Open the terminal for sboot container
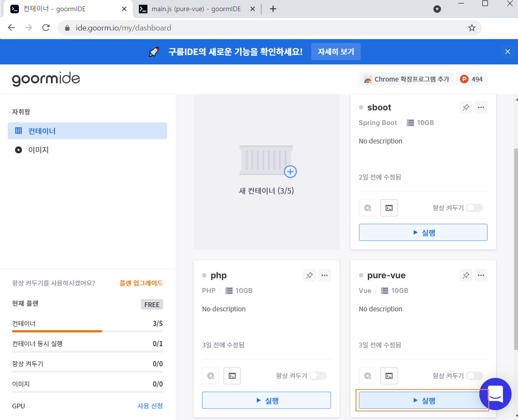Image resolution: width=518 pixels, height=420 pixels. (389, 208)
